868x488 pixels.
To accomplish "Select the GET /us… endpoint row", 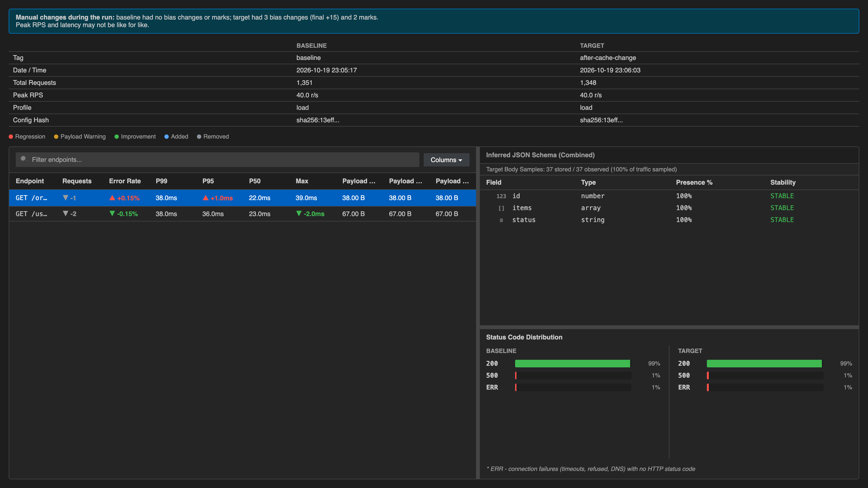I will coord(242,214).
